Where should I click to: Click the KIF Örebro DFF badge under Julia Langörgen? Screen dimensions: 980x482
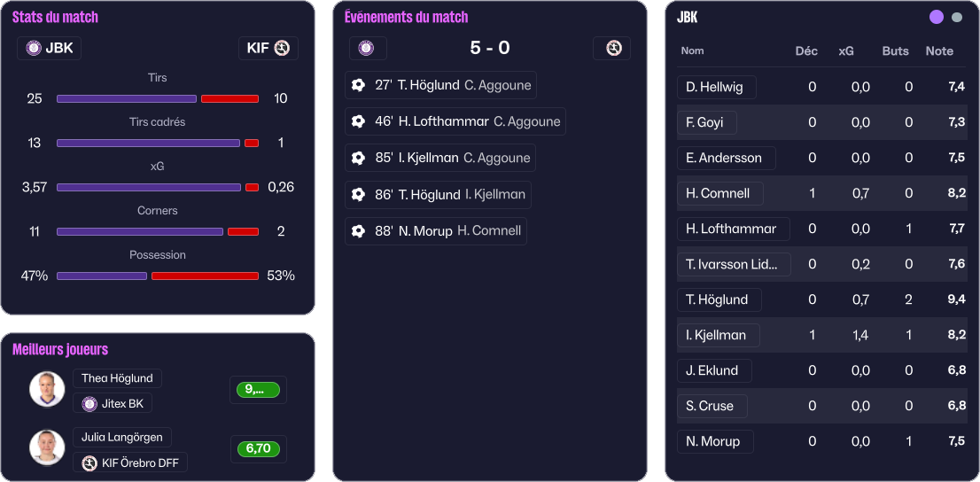[x=89, y=463]
